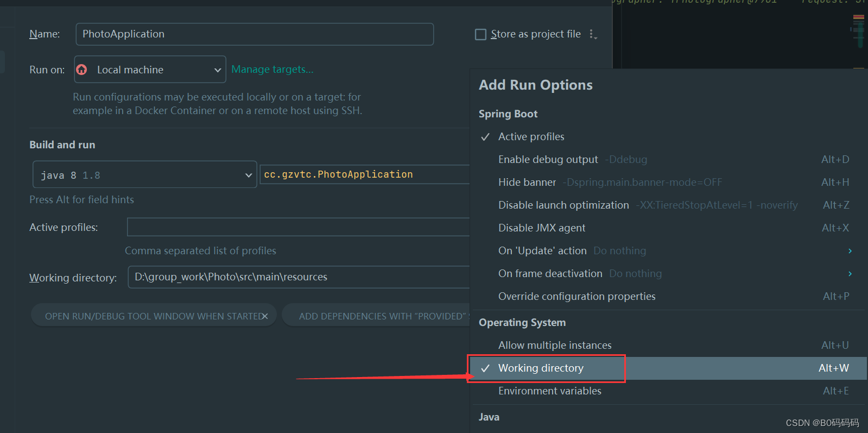868x433 pixels.
Task: Toggle Working directory run option
Action: [x=668, y=368]
